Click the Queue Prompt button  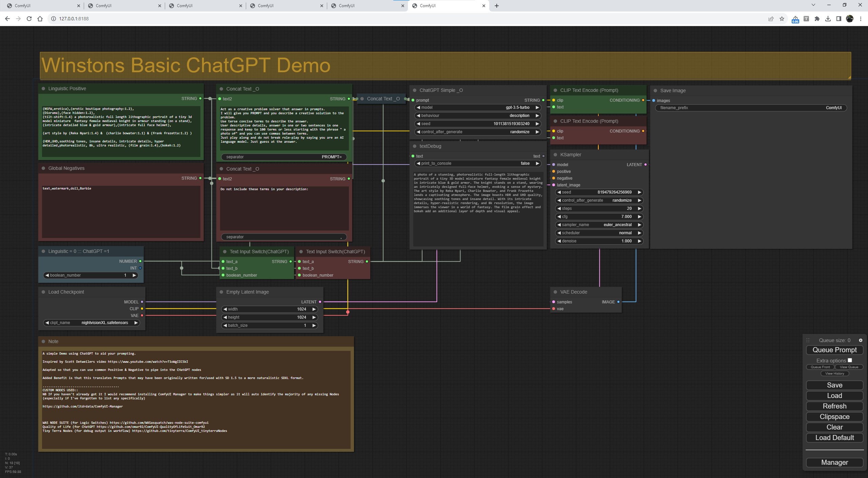coord(834,350)
